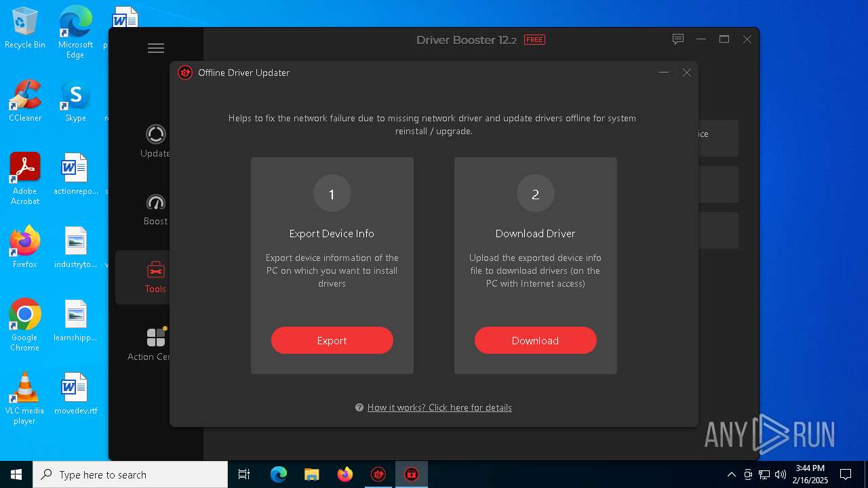Open 'How it works? Click here for details' link

coord(439,407)
